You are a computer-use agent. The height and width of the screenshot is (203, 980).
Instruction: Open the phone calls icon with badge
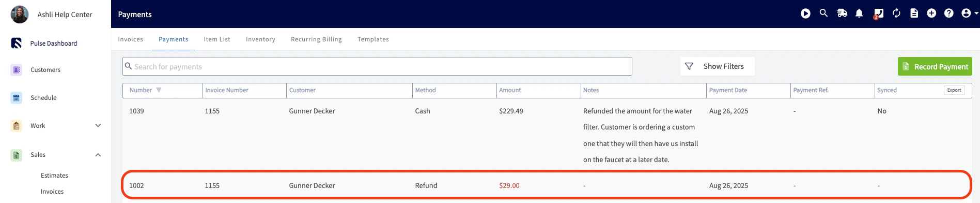point(878,14)
